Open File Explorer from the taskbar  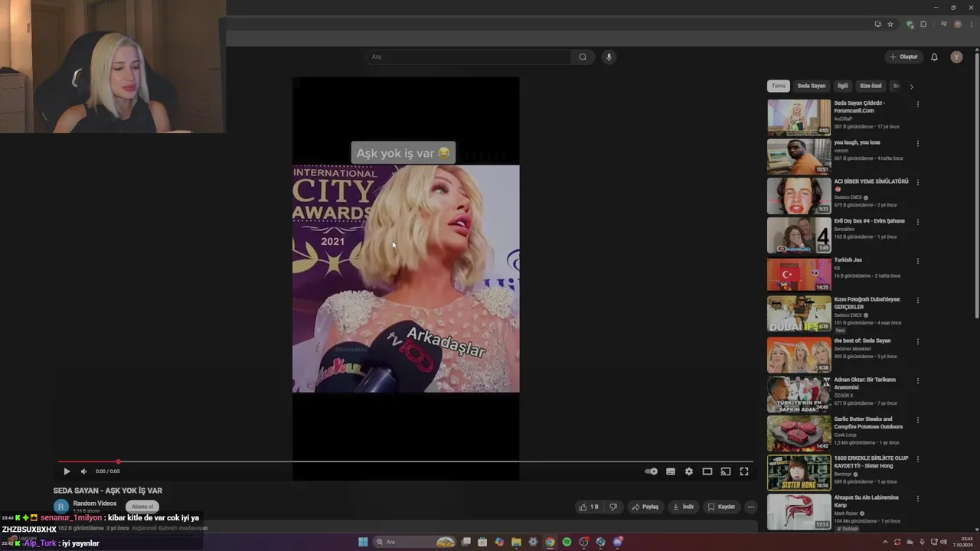[x=516, y=542]
